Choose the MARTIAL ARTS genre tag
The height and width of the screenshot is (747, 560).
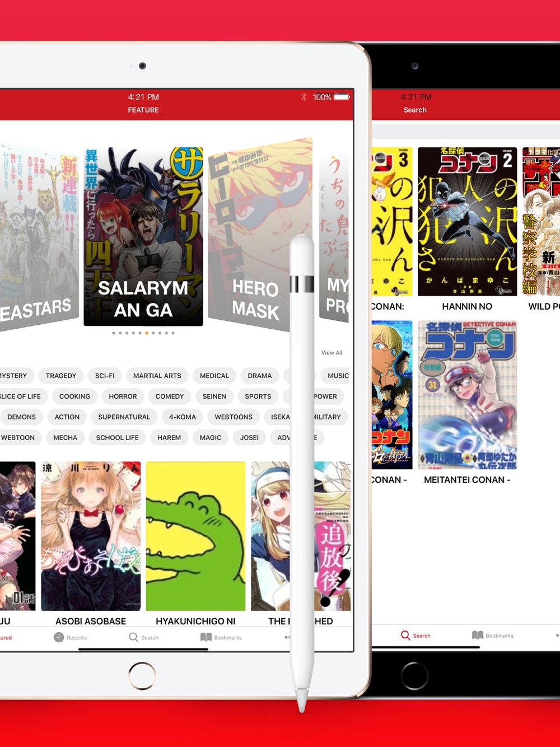click(x=157, y=376)
